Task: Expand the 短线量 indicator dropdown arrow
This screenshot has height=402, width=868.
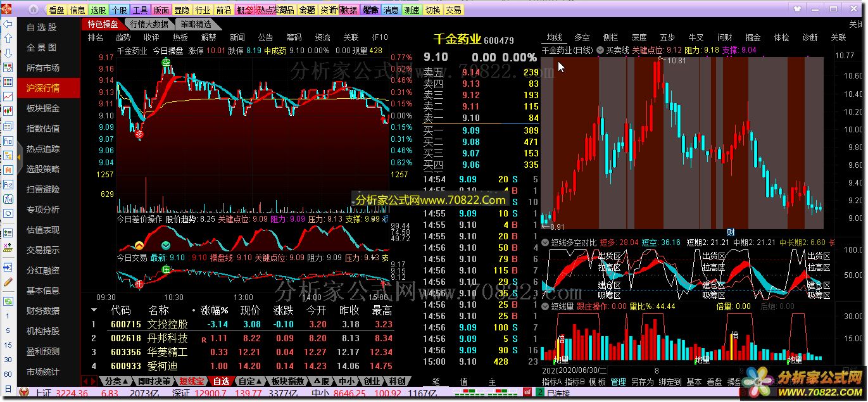Action: click(545, 306)
